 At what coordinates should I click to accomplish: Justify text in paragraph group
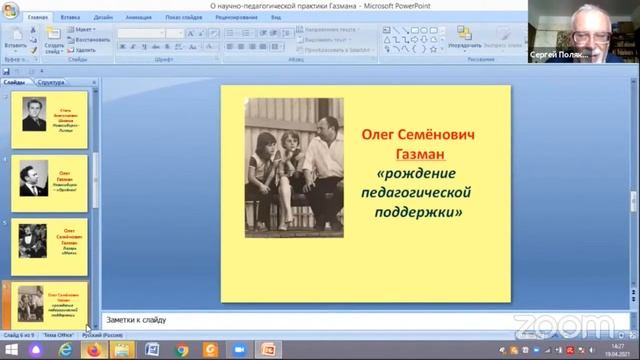[263, 47]
